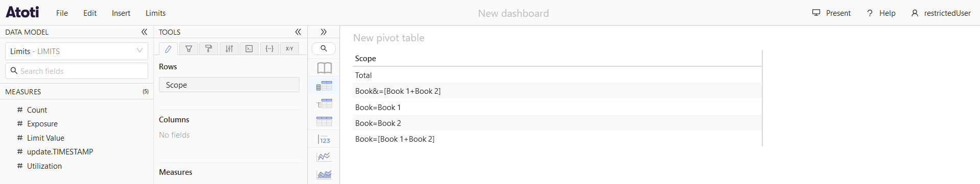Screen dimensions: 980x184
Task: Expand the widgets panel with double chevron
Action: [323, 32]
